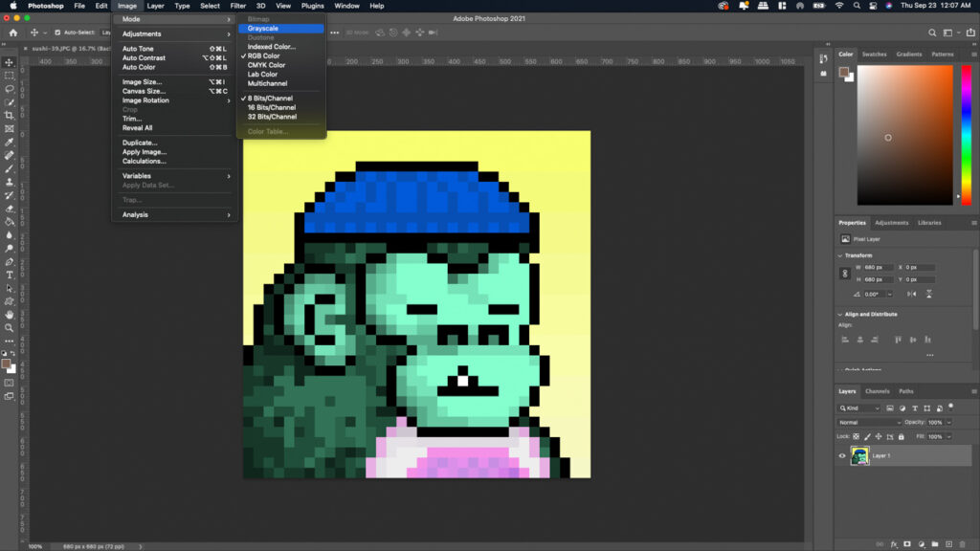This screenshot has width=980, height=551.
Task: Click the layer effects fx icon
Action: tap(894, 544)
